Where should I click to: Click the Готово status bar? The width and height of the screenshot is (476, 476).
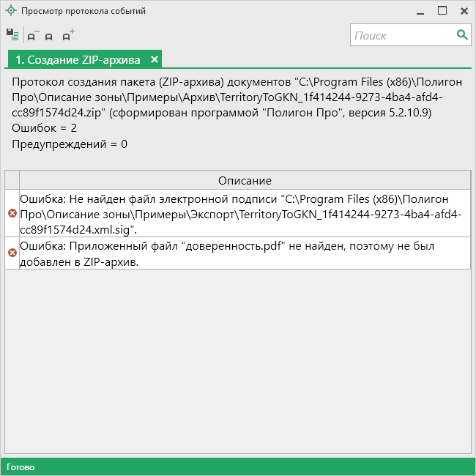237,466
